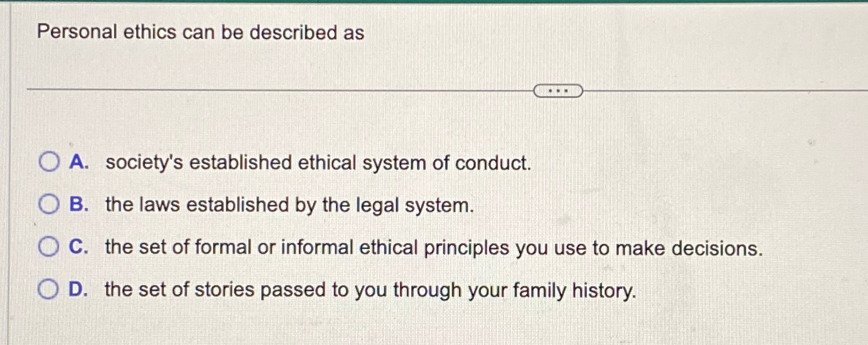Select the radio button for option B
Screen dimensions: 868x345
point(49,204)
